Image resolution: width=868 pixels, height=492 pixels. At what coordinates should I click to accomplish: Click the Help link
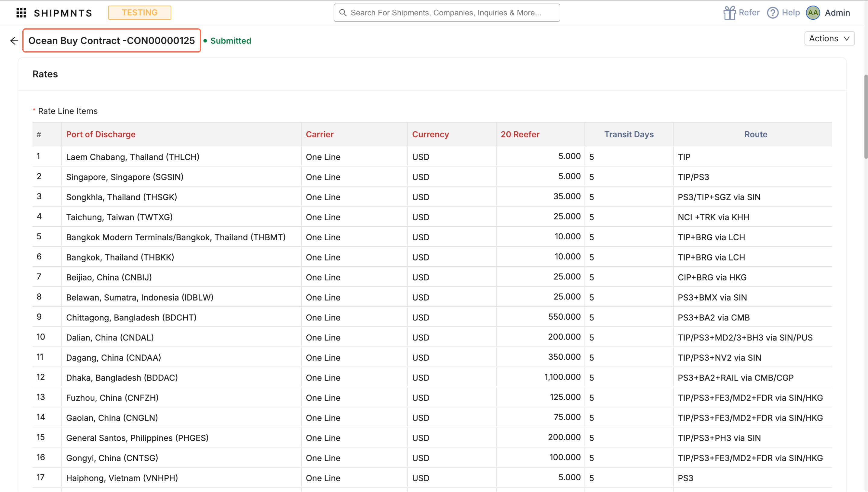[x=791, y=13]
